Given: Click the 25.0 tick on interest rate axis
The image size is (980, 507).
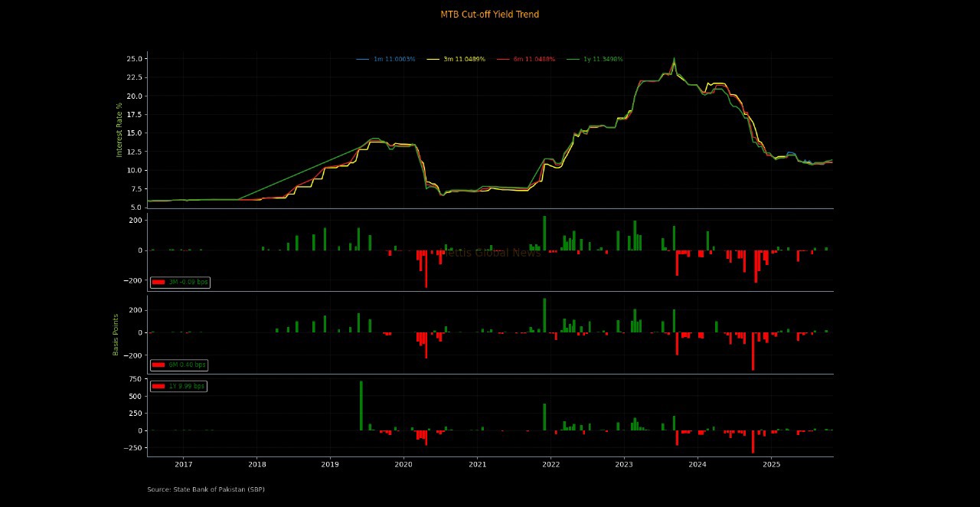Looking at the screenshot, I should point(133,59).
